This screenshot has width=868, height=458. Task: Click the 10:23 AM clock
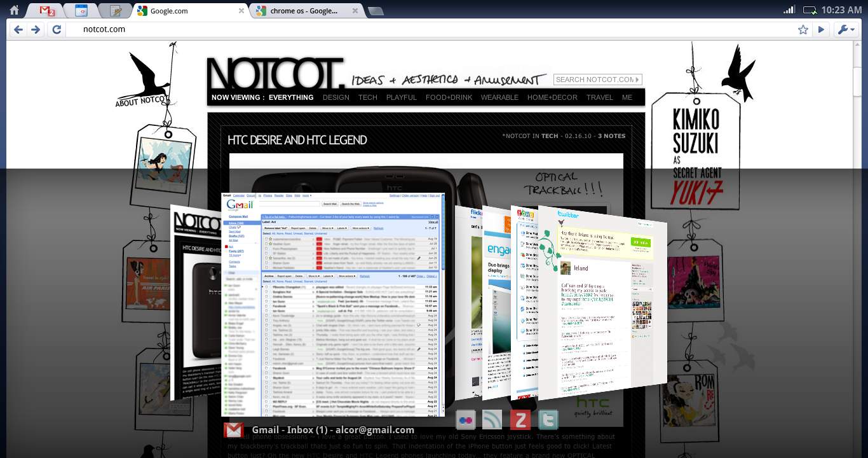tap(841, 10)
